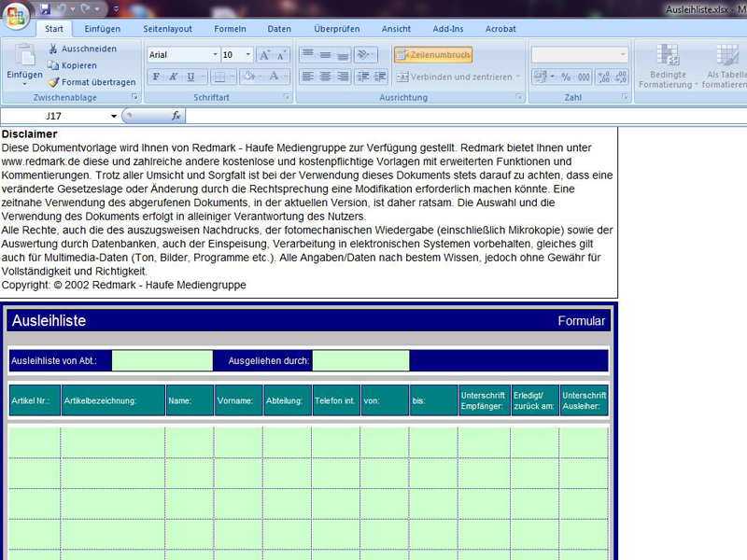Click the Kopieren icon
The width and height of the screenshot is (747, 560).
click(x=54, y=65)
